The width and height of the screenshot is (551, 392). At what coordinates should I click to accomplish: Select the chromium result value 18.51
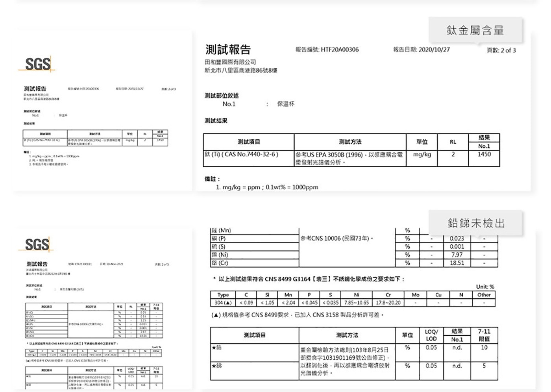(457, 263)
